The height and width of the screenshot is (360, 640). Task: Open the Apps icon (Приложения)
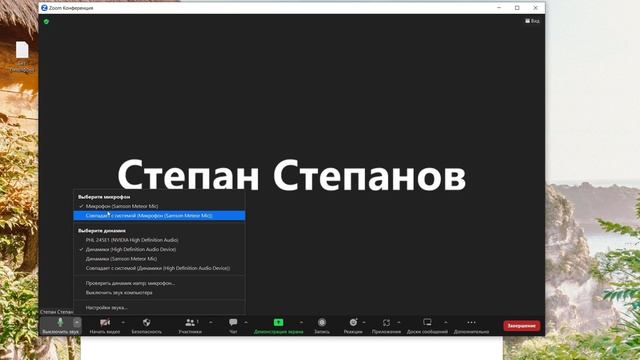386,322
